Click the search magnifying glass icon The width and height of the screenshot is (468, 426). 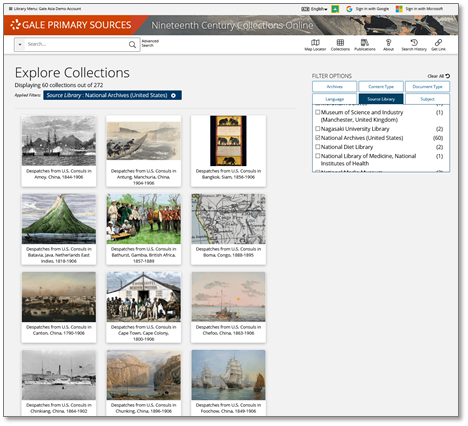tap(132, 44)
